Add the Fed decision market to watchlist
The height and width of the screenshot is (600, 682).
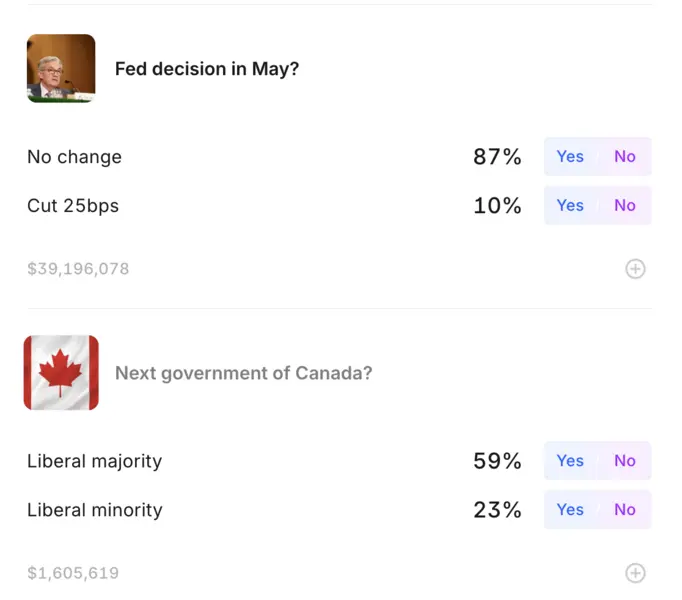click(x=635, y=269)
